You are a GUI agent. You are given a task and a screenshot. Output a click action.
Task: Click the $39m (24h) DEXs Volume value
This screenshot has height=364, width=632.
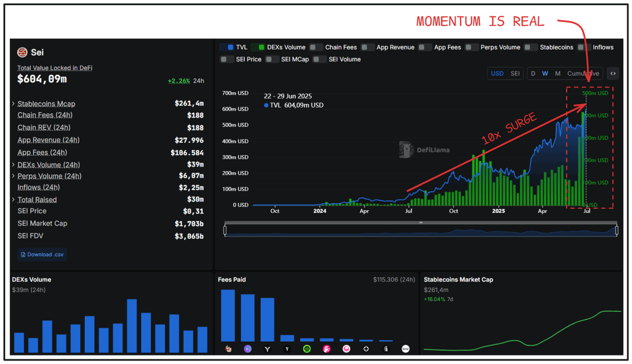[28, 290]
